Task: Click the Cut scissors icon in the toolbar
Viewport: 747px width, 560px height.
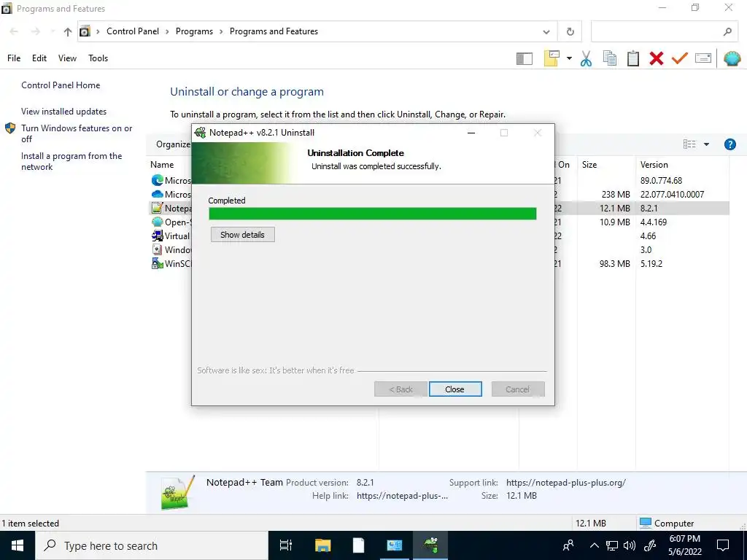Action: [x=586, y=58]
